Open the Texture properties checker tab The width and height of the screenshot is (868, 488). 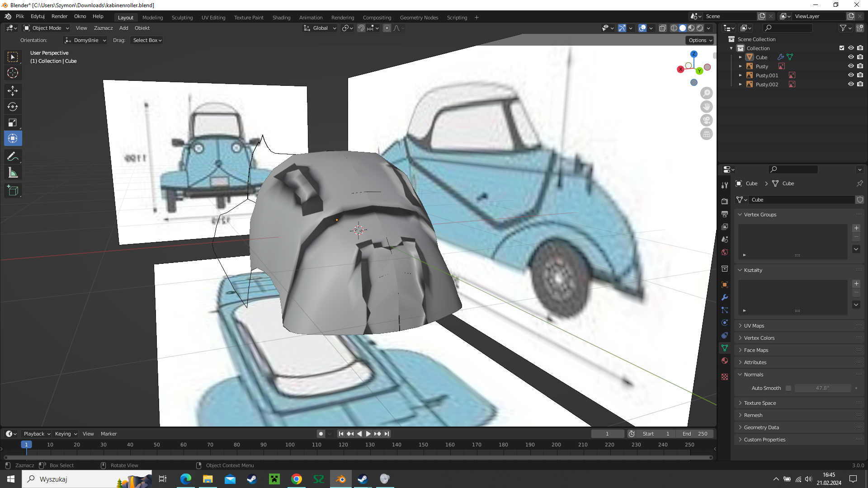(x=725, y=377)
